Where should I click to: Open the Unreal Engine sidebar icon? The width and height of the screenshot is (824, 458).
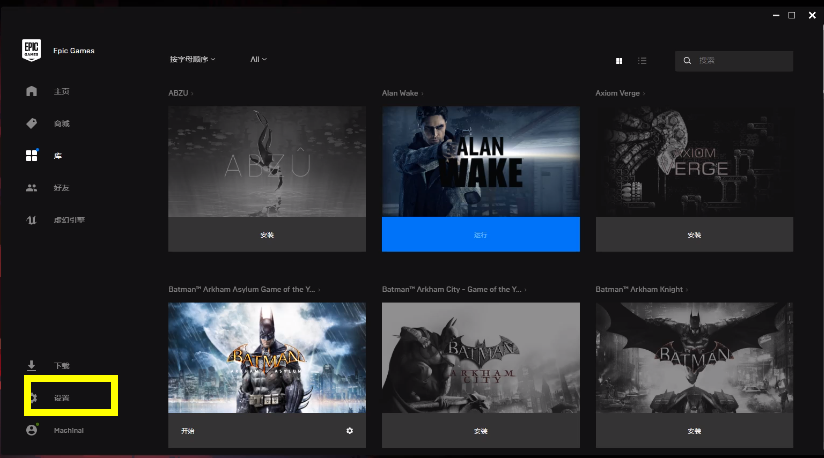click(32, 219)
